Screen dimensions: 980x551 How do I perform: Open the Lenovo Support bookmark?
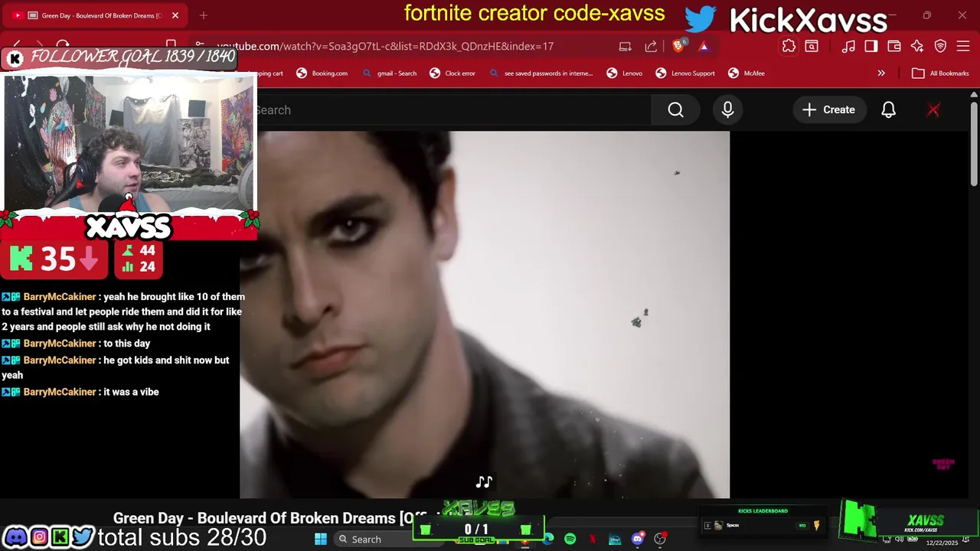coord(685,73)
